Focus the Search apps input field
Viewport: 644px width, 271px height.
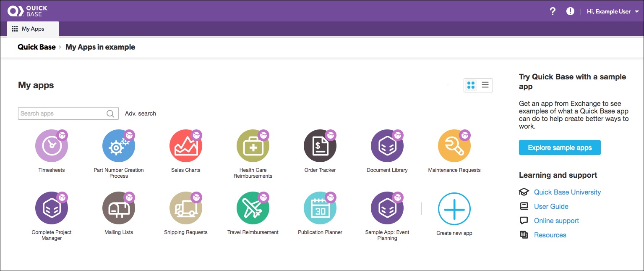pyautogui.click(x=68, y=113)
